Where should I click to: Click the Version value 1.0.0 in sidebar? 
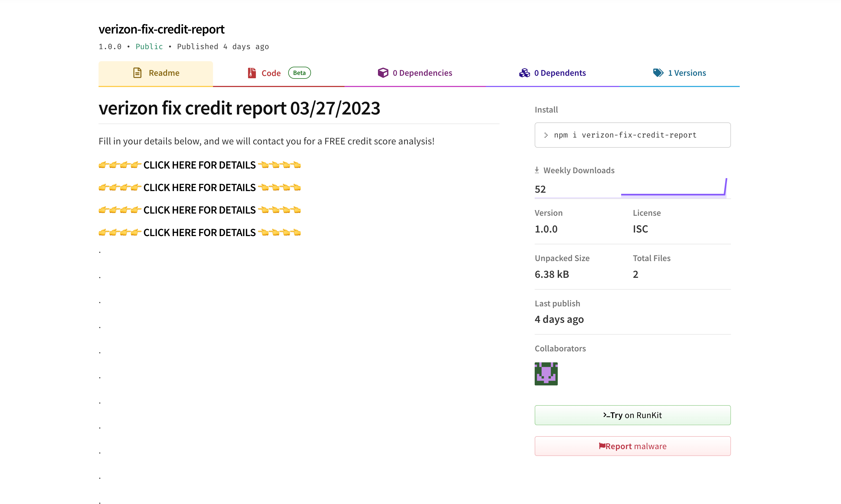[x=546, y=229]
